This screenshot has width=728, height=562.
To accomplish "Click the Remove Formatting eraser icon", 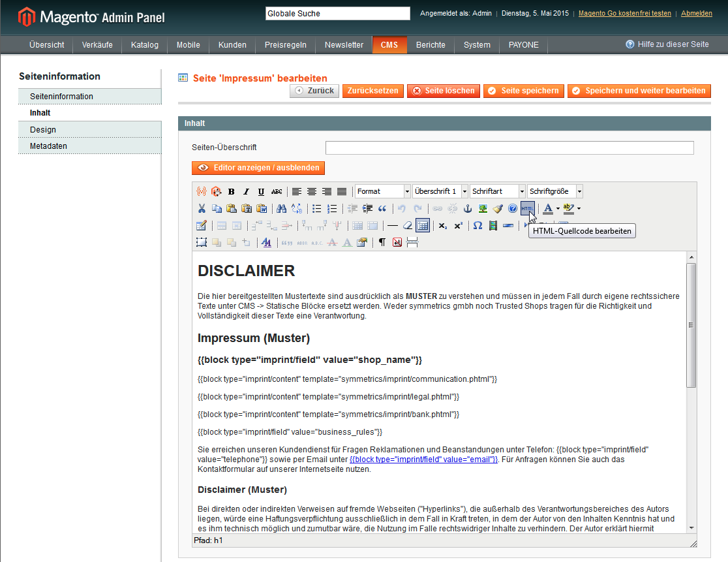I will pyautogui.click(x=407, y=226).
